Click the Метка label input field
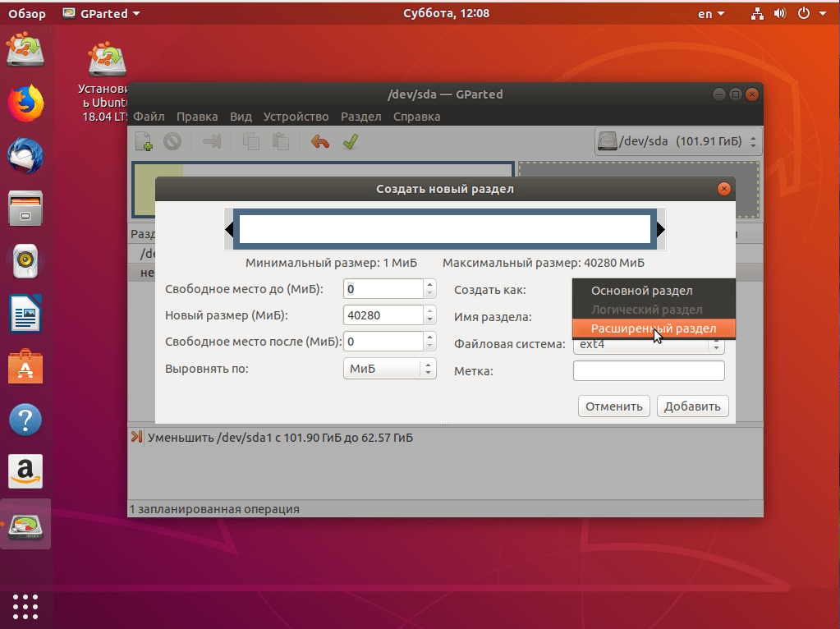The width and height of the screenshot is (840, 629). (x=649, y=371)
